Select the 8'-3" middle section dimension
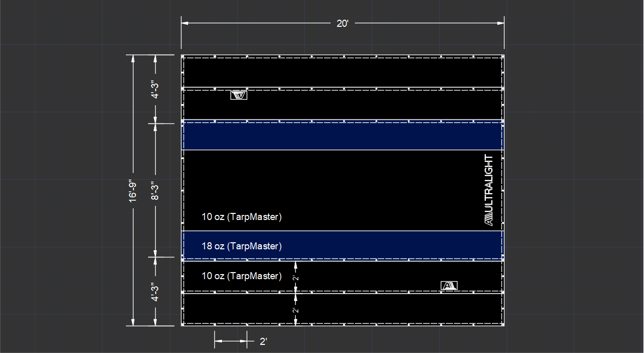This screenshot has height=353, width=644. point(155,191)
